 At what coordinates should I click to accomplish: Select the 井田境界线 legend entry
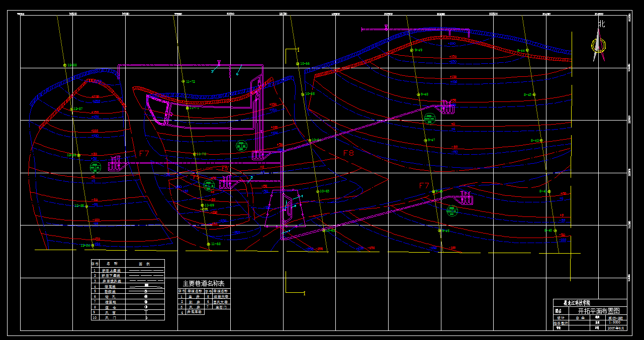click(x=112, y=281)
